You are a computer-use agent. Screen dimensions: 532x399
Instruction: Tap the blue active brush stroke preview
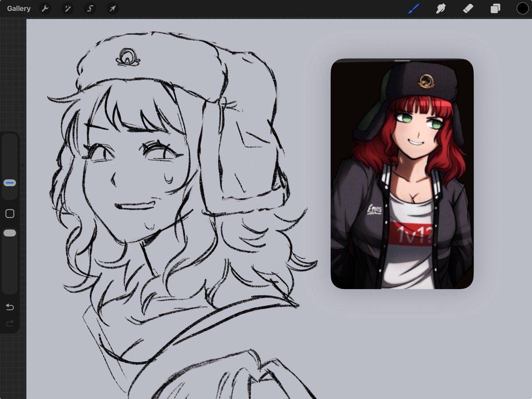pos(413,8)
